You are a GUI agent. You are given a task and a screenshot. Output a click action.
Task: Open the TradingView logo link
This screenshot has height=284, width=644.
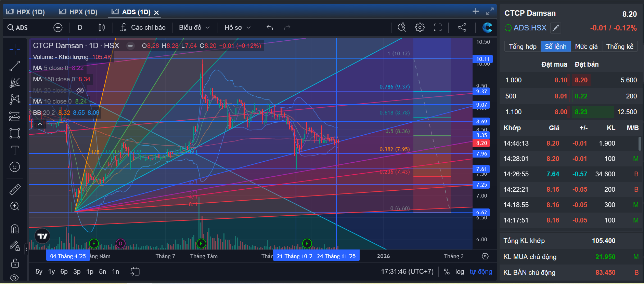42,236
